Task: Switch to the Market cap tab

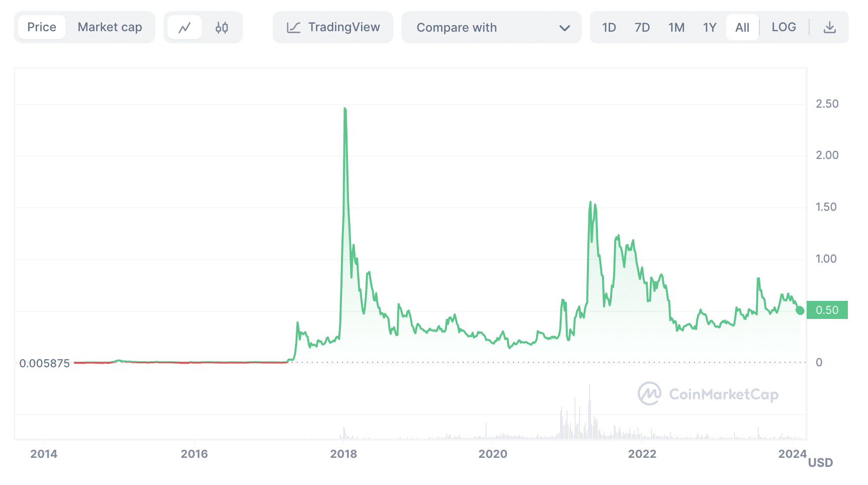Action: coord(110,27)
